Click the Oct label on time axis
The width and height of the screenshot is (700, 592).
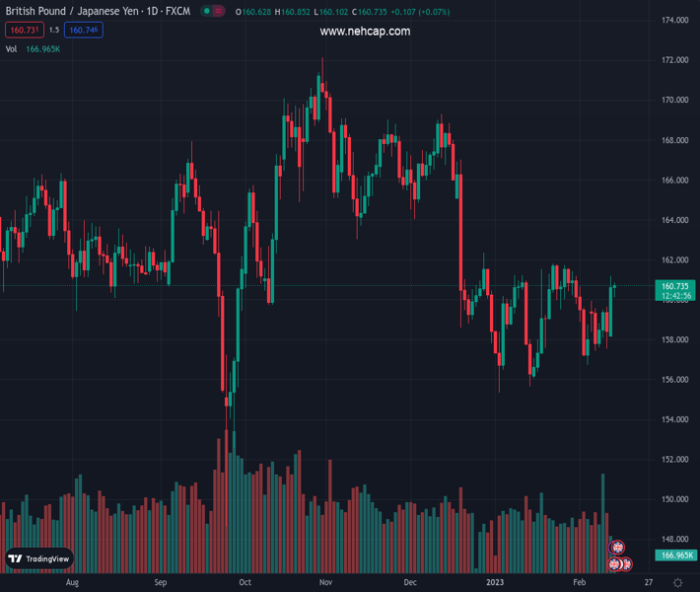(x=245, y=583)
